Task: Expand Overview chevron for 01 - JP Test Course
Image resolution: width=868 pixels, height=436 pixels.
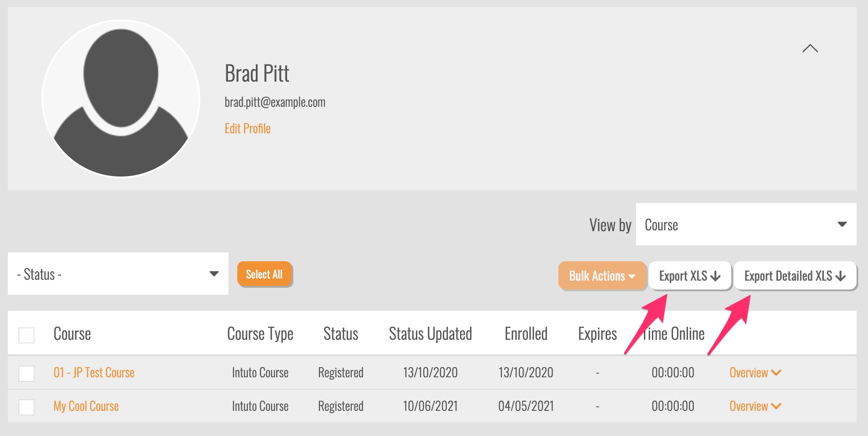Action: [x=777, y=373]
